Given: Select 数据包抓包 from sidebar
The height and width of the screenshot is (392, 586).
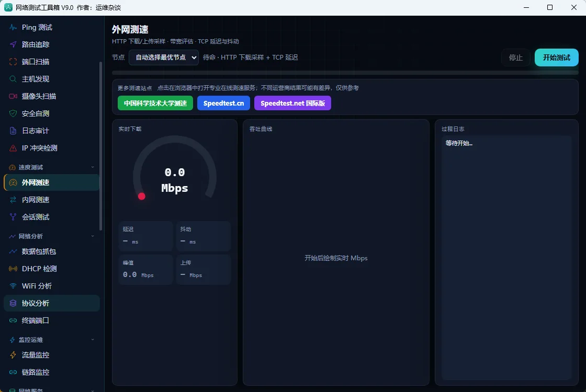Looking at the screenshot, I should (52, 251).
